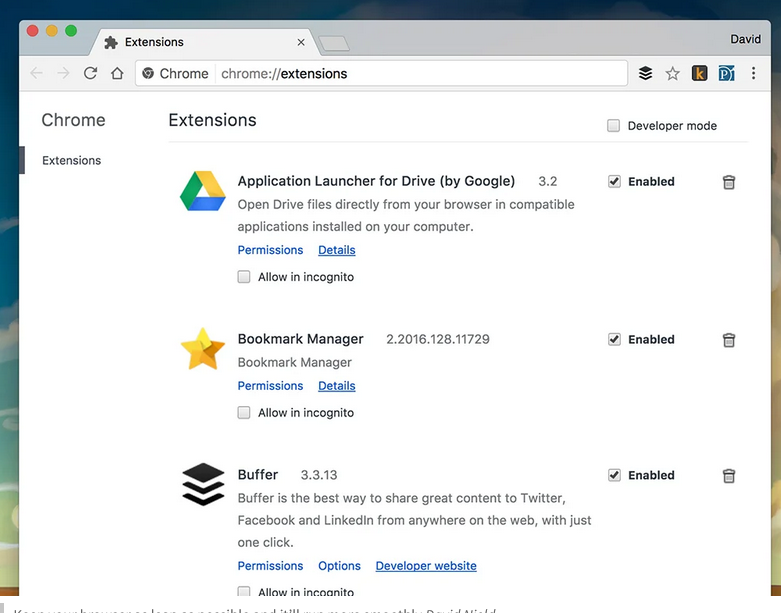This screenshot has height=613, width=781.
Task: Visit Buffer Developer website link
Action: tap(426, 566)
